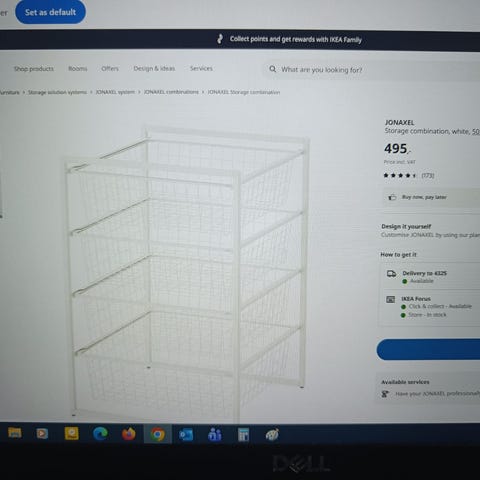Click the 'What are you looking for?' search field
Viewport: 480px width, 480px height.
(x=372, y=70)
